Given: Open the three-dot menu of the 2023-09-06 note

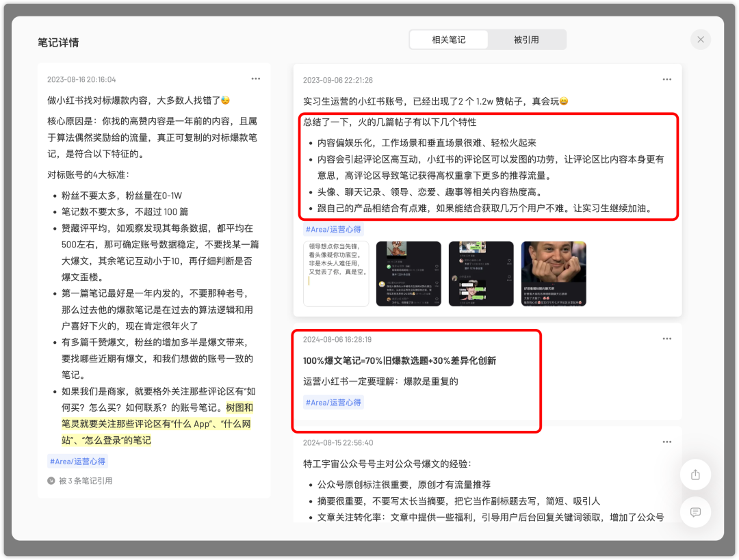Looking at the screenshot, I should 666,79.
